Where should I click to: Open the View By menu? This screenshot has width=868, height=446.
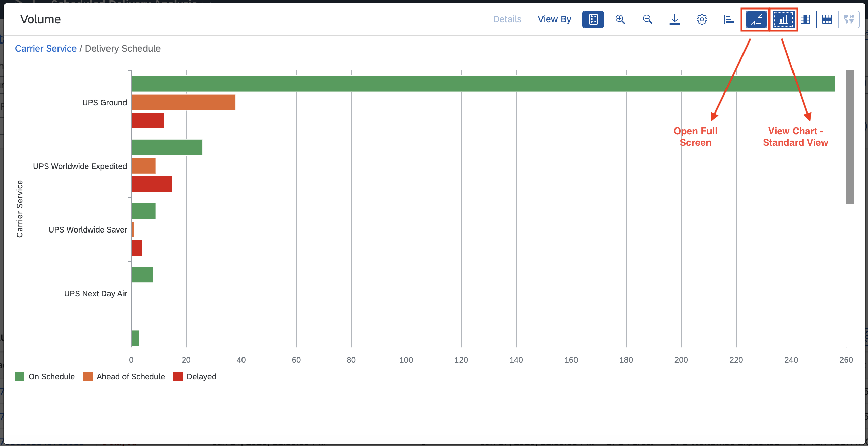[554, 19]
